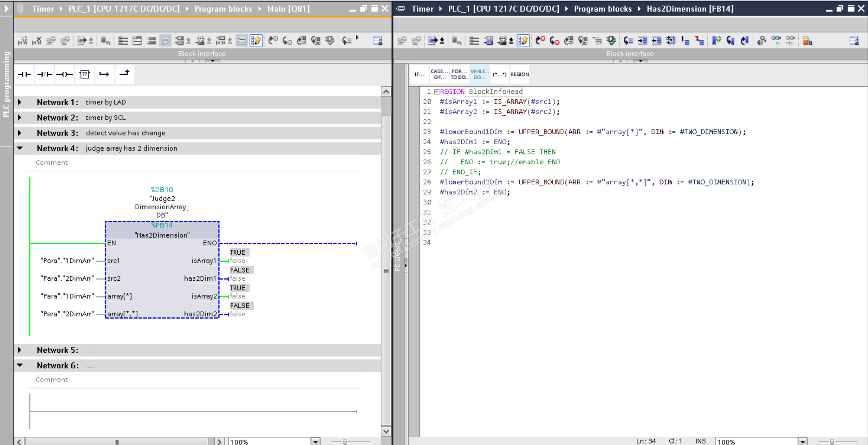Insert an empty box instruction
The height and width of the screenshot is (445, 868).
coord(85,74)
